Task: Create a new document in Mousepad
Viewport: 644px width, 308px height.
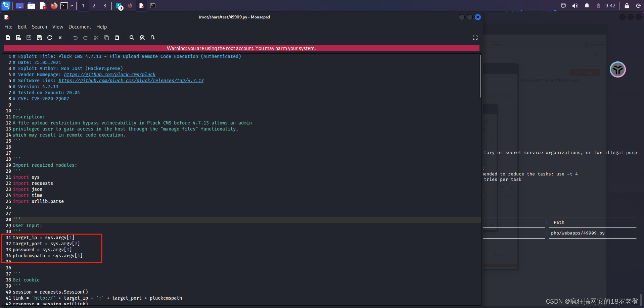Action: coord(8,38)
